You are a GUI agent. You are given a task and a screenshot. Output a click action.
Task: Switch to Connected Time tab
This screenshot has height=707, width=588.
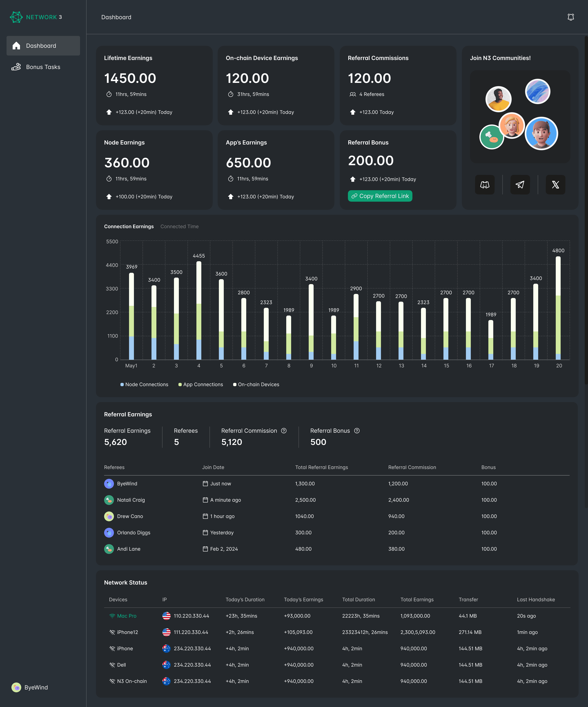(x=179, y=227)
